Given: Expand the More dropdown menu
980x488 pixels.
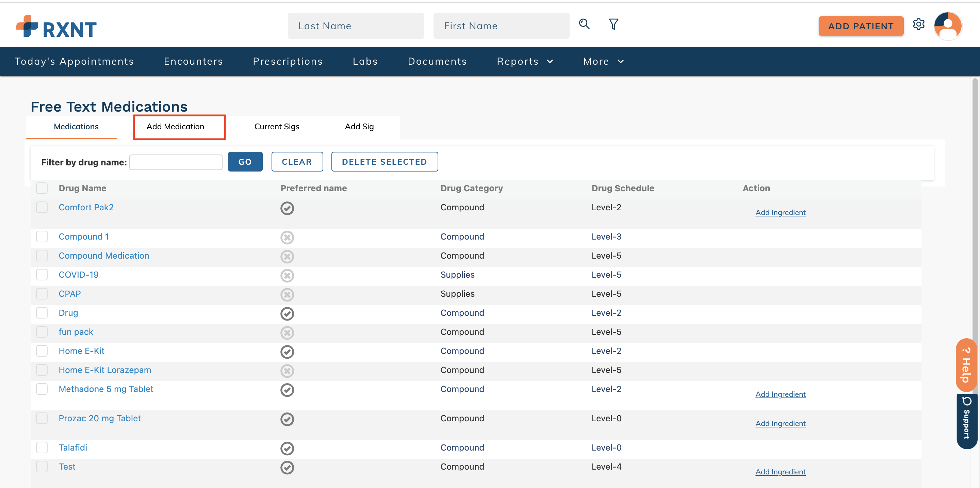Looking at the screenshot, I should tap(604, 61).
